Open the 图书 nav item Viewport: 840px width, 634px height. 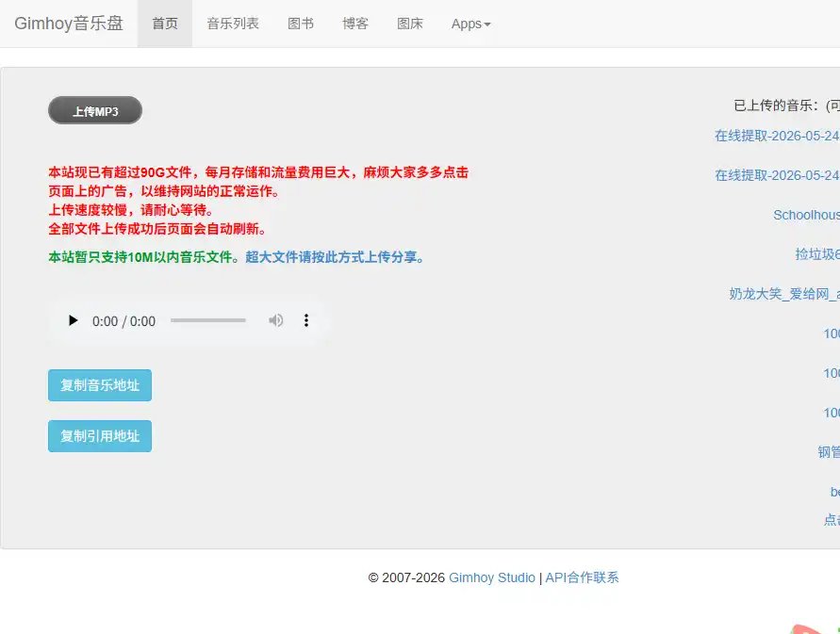(301, 24)
